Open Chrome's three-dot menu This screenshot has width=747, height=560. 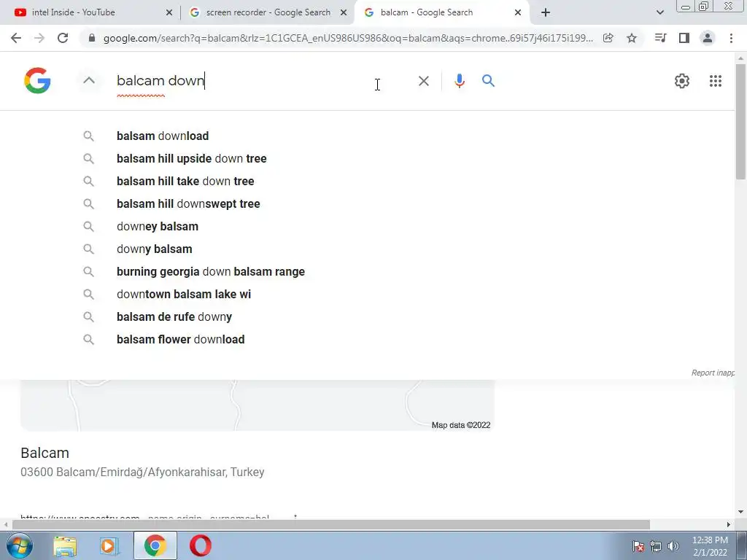731,38
